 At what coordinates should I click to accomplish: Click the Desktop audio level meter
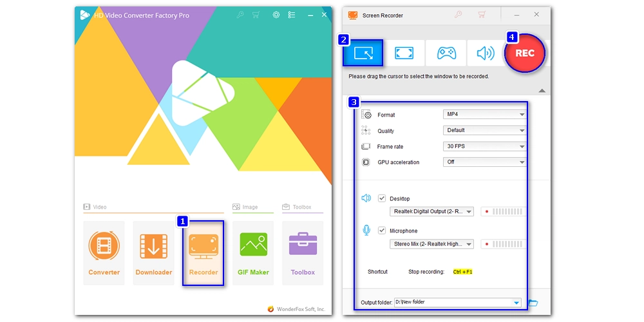504,211
